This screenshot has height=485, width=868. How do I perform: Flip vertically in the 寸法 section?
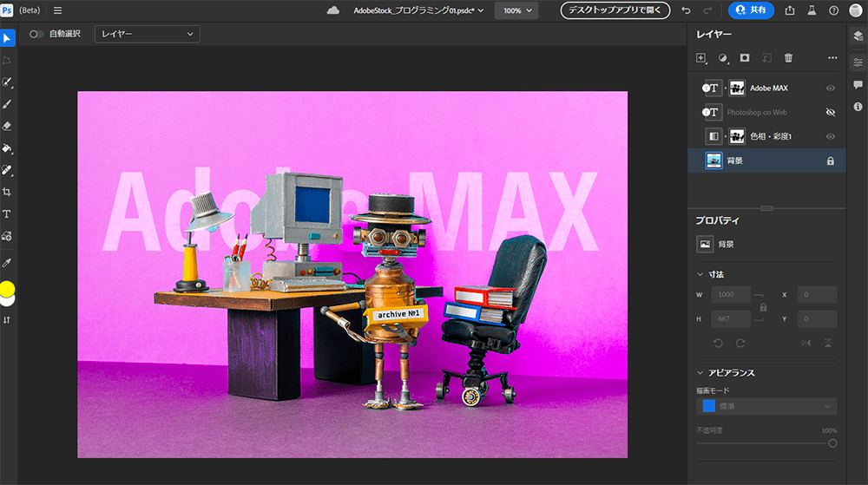(828, 344)
